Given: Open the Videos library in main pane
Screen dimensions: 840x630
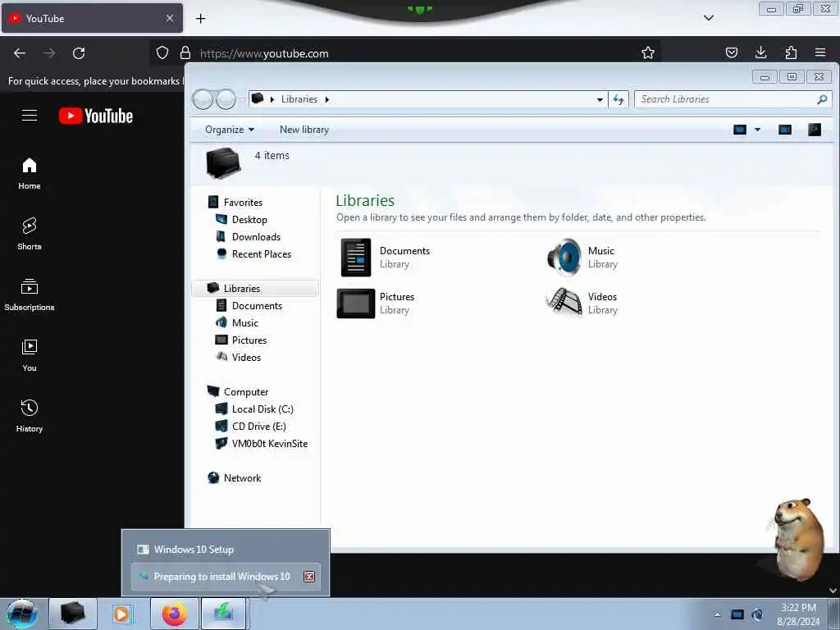Looking at the screenshot, I should (x=582, y=304).
